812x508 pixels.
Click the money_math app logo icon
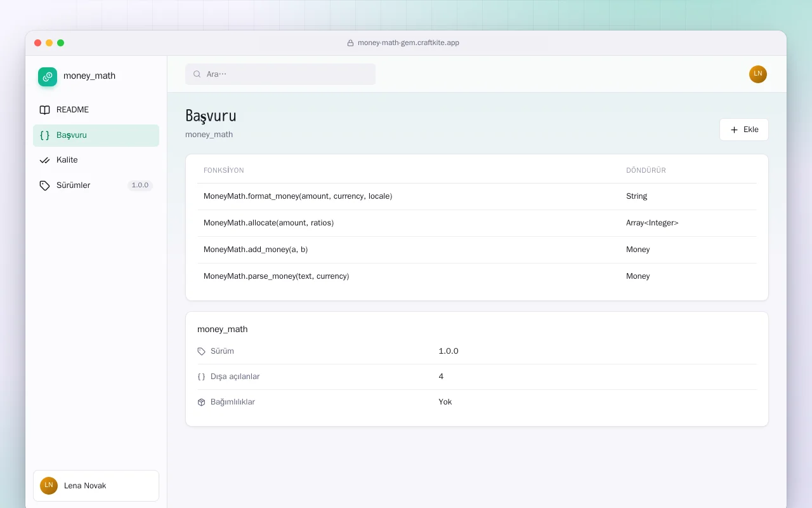click(48, 77)
